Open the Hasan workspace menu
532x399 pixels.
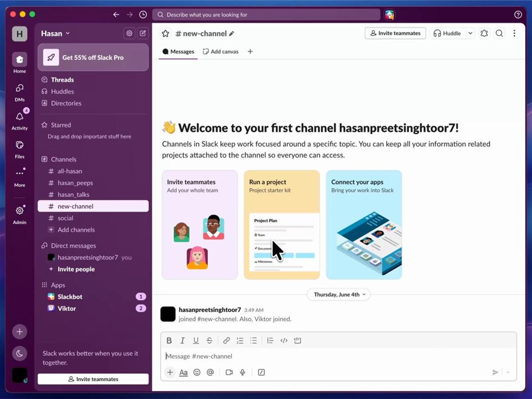55,33
